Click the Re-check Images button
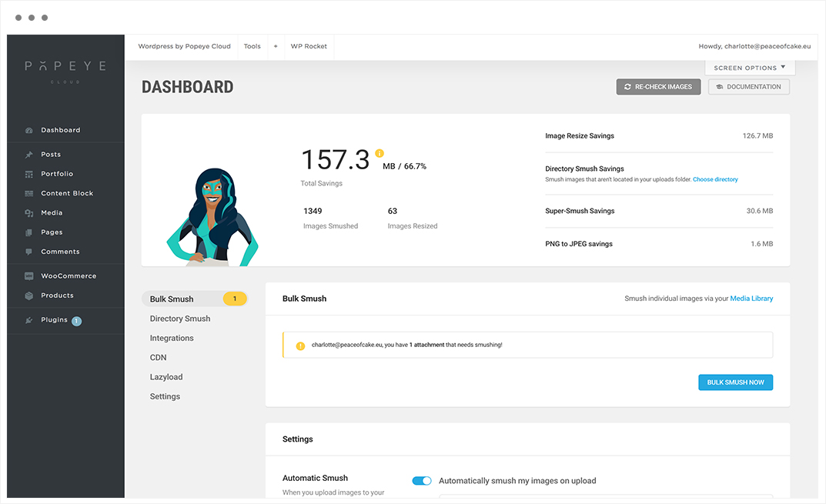Viewport: 826px width, 504px height. click(658, 87)
